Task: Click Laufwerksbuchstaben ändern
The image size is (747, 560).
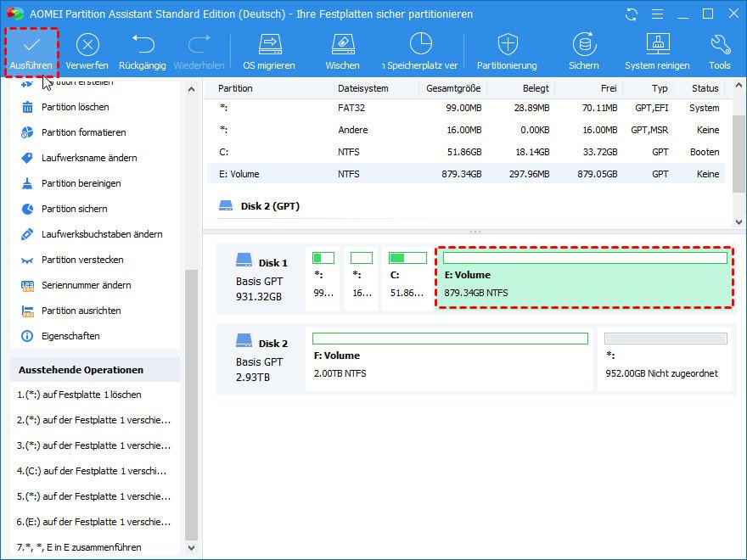Action: click(101, 234)
